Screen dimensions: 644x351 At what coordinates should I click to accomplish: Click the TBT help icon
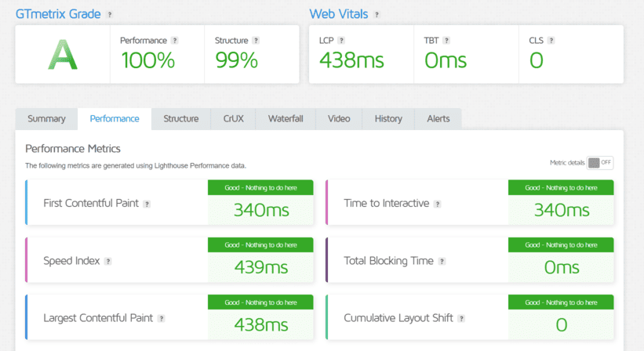(446, 41)
